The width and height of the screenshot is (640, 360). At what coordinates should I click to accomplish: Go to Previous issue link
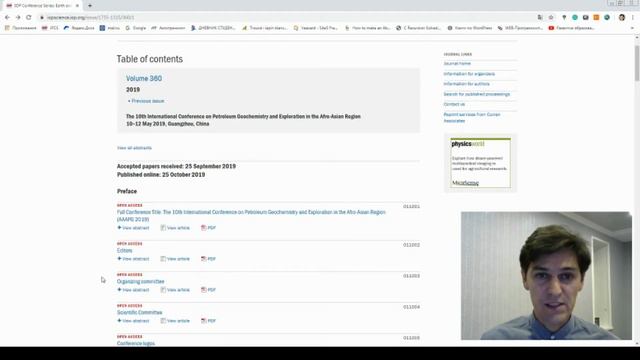(x=147, y=101)
